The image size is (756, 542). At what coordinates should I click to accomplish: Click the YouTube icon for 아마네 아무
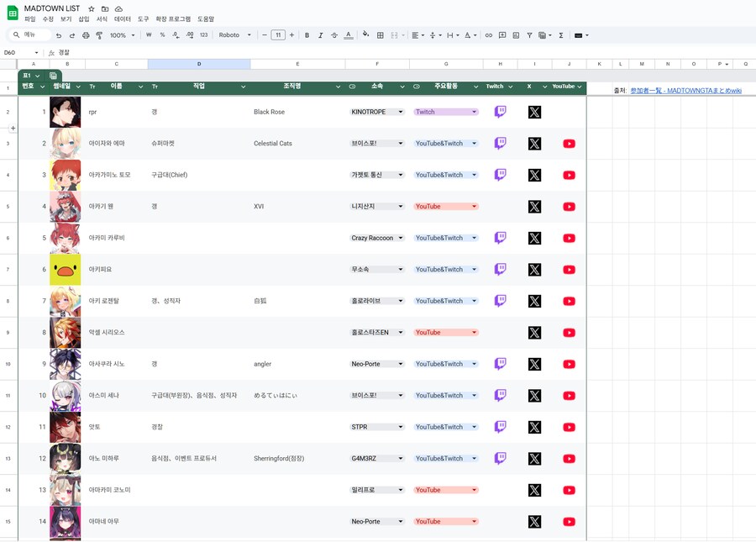(x=569, y=522)
